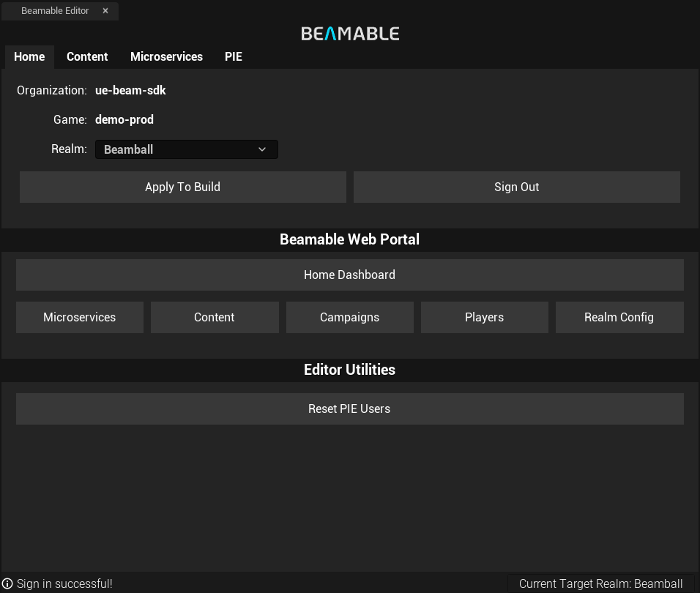View Players in the web portal
700x593 pixels.
pos(484,317)
